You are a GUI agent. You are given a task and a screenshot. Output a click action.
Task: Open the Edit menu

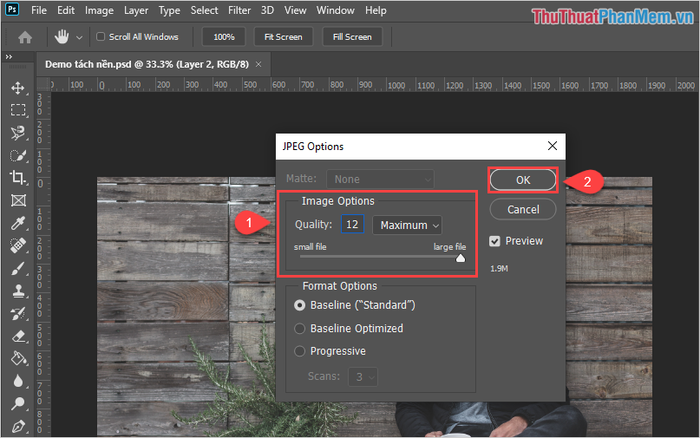click(x=66, y=10)
